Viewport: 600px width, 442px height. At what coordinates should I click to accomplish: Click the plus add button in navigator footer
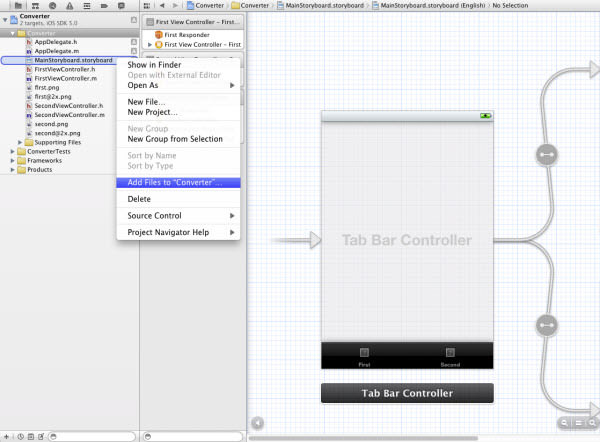[6, 436]
